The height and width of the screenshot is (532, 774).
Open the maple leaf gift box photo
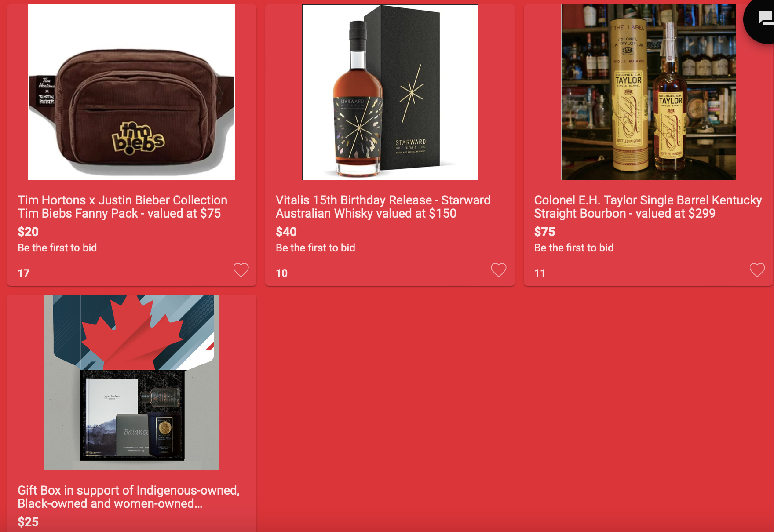pos(131,382)
